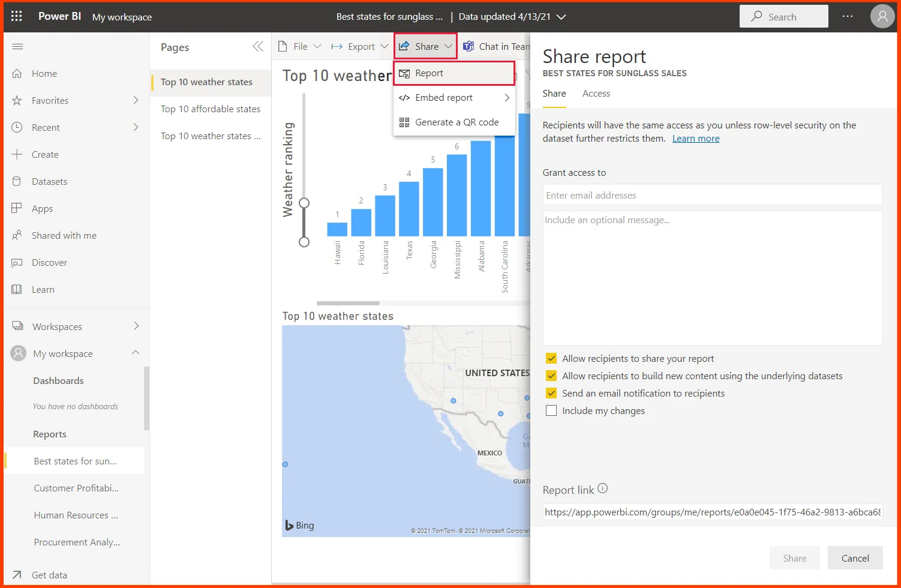Click the Generate QR code icon

tap(404, 122)
